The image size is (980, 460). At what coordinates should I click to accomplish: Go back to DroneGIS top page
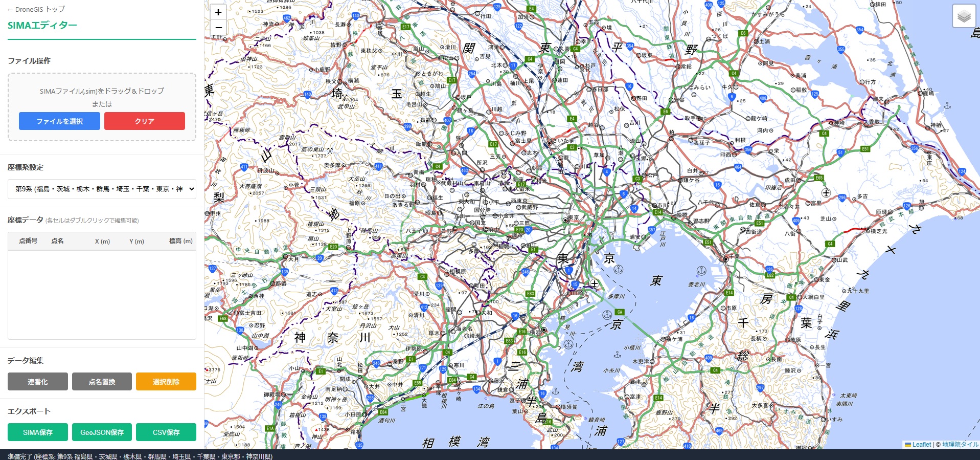[x=36, y=9]
